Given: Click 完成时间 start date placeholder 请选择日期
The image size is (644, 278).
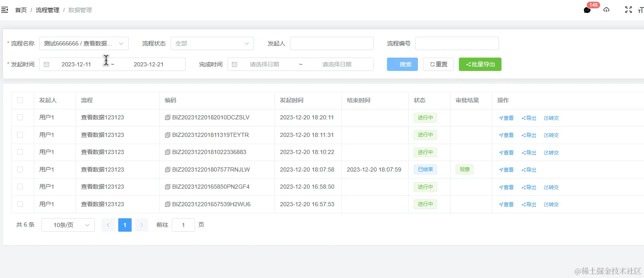Looking at the screenshot, I should [265, 64].
